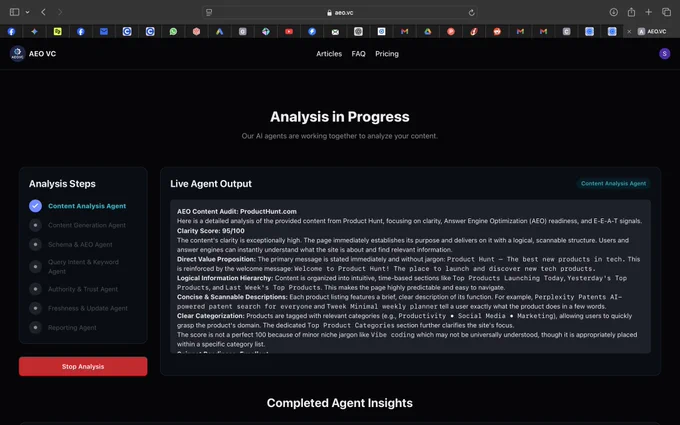Screen dimensions: 680x425
Task: Click 'Direct Value Proposition:' label
Action: click(x=216, y=259)
